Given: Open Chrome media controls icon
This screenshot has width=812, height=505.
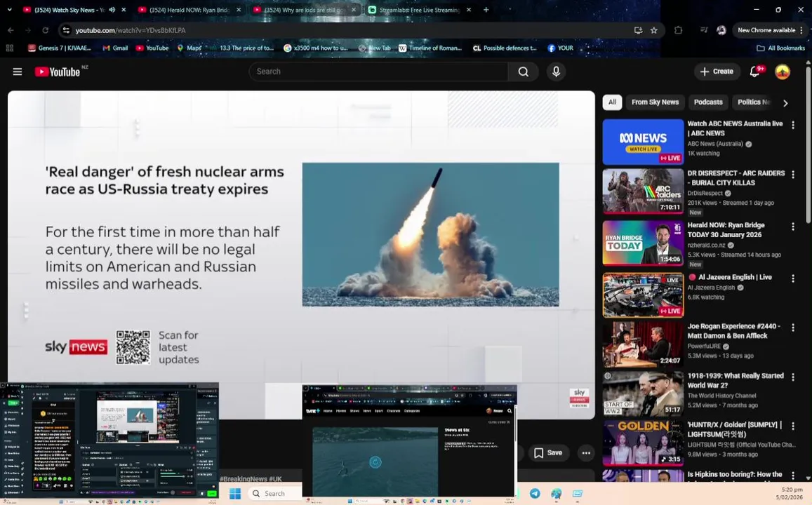Looking at the screenshot, I should (704, 30).
